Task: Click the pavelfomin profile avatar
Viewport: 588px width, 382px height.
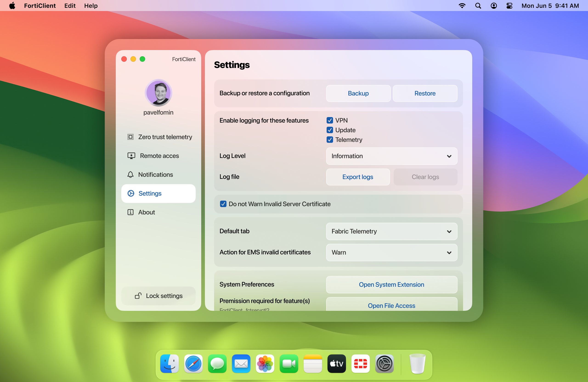Action: coord(158,93)
